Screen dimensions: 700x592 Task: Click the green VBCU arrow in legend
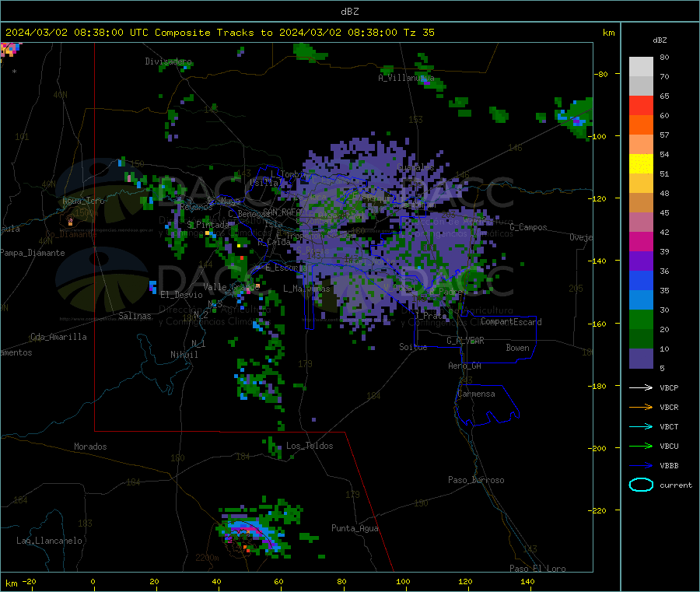(x=641, y=446)
